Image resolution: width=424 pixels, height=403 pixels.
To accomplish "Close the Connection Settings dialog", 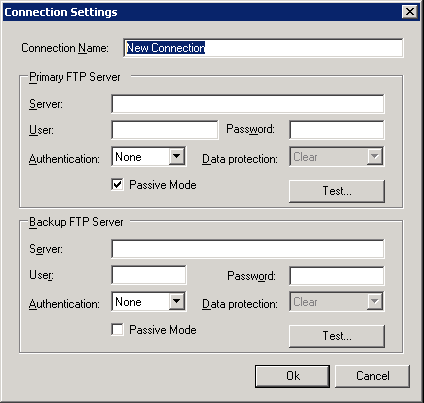I will point(410,12).
